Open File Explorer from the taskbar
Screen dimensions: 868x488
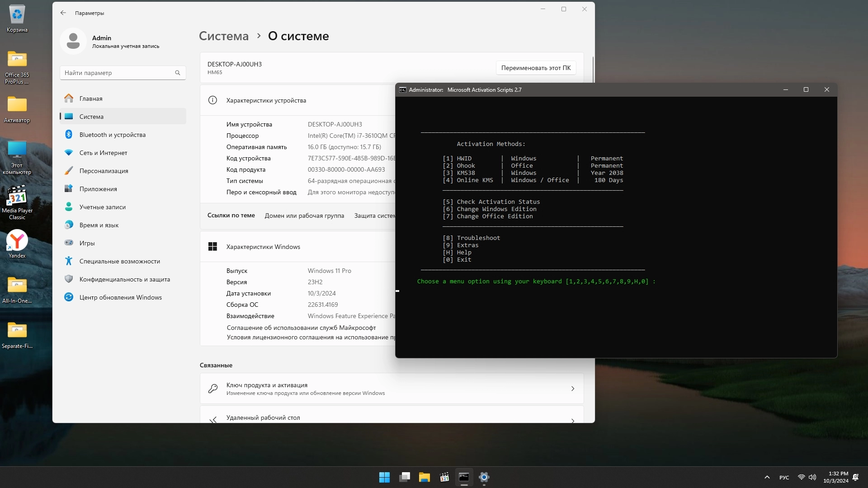click(x=424, y=477)
